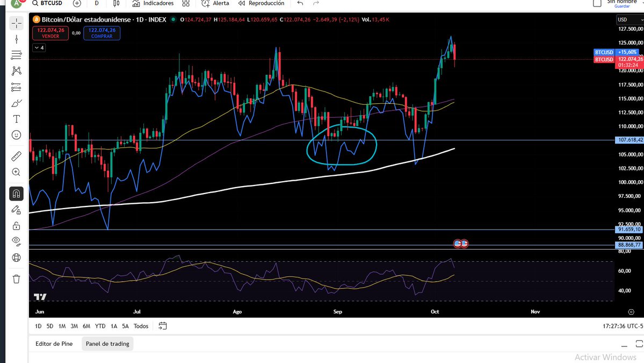Hide all drawings with the eye icon

(x=17, y=241)
